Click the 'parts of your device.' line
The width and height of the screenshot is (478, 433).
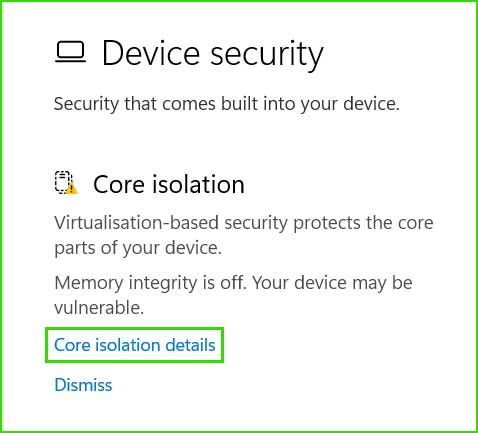tap(138, 248)
